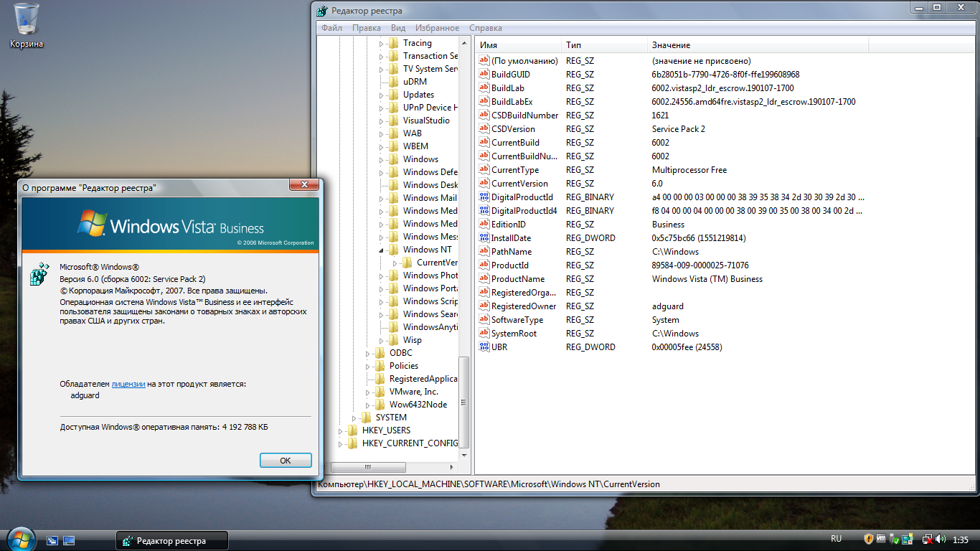Click the Windows Sidebar tray icon
980x551 pixels.
(x=909, y=539)
